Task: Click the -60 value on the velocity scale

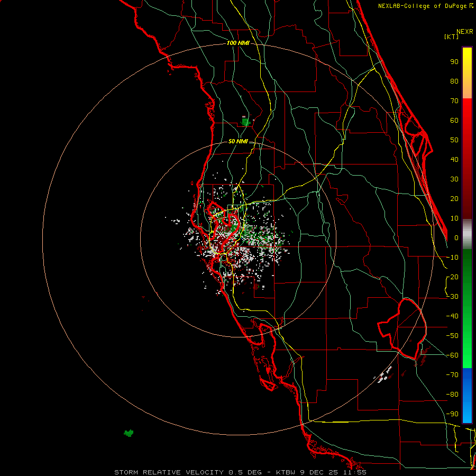Action: [x=452, y=355]
